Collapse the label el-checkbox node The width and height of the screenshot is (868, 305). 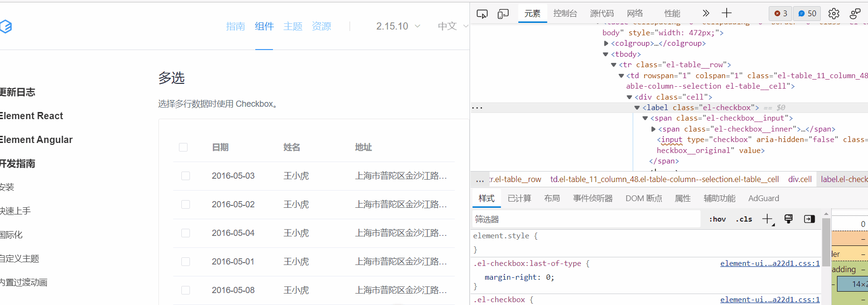click(637, 108)
